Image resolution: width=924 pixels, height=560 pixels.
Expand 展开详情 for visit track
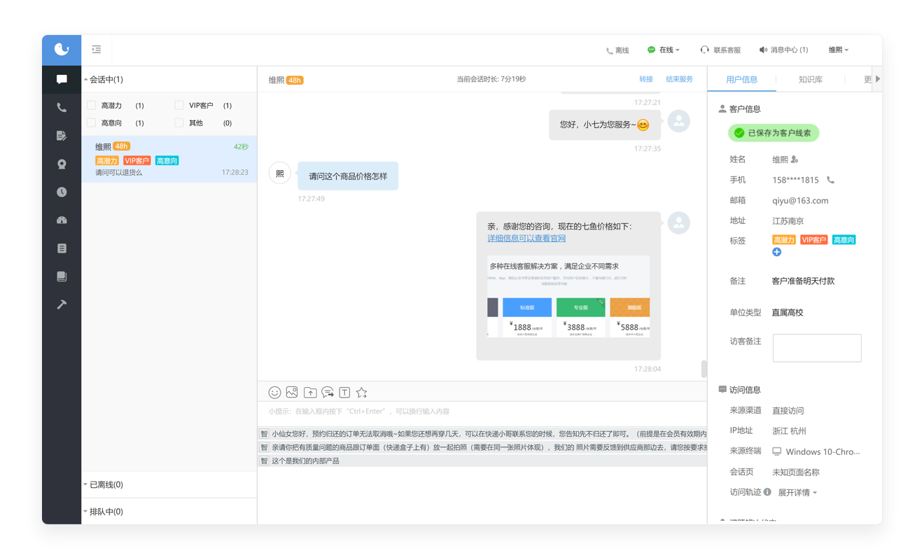pos(797,493)
